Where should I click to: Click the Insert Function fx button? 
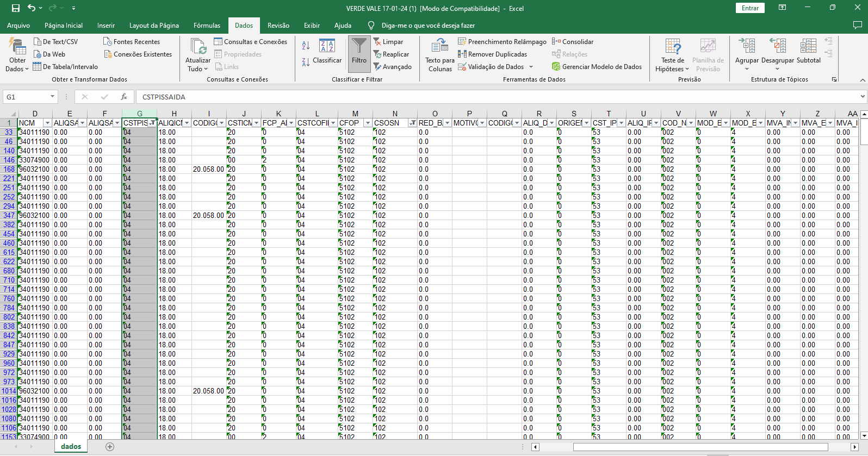point(124,97)
